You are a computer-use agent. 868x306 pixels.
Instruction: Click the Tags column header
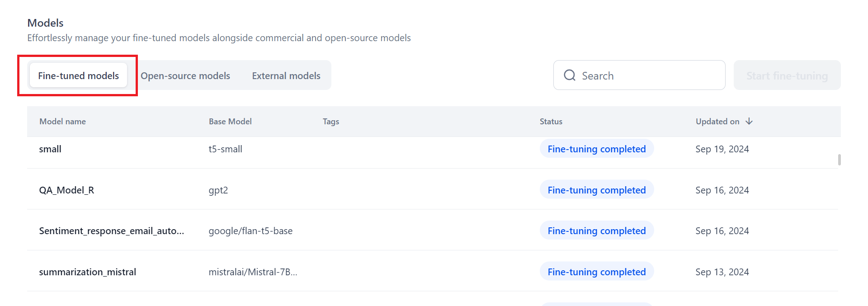point(330,121)
